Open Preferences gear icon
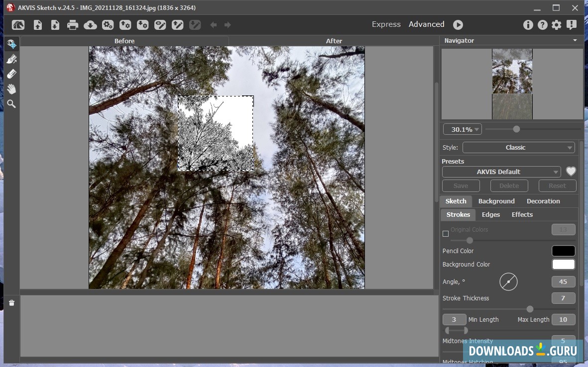 tap(557, 25)
